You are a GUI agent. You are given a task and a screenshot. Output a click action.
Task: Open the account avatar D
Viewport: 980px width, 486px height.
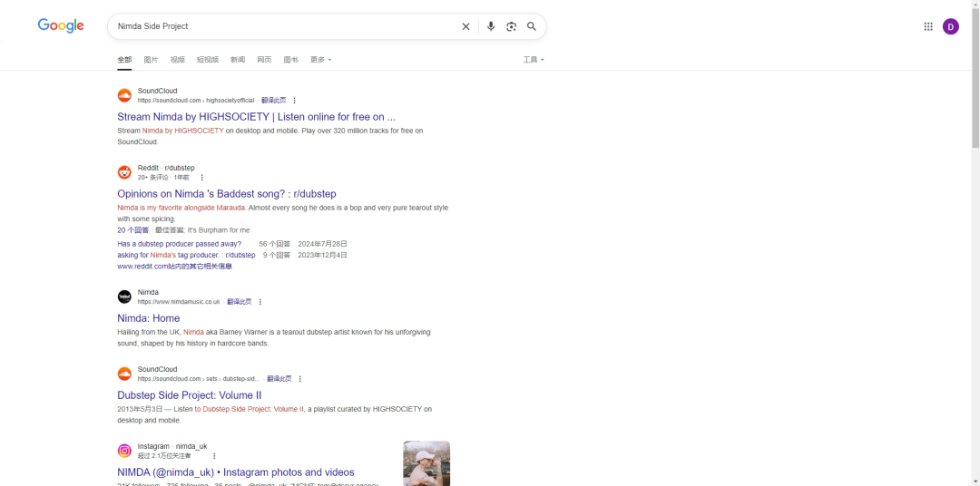[951, 26]
